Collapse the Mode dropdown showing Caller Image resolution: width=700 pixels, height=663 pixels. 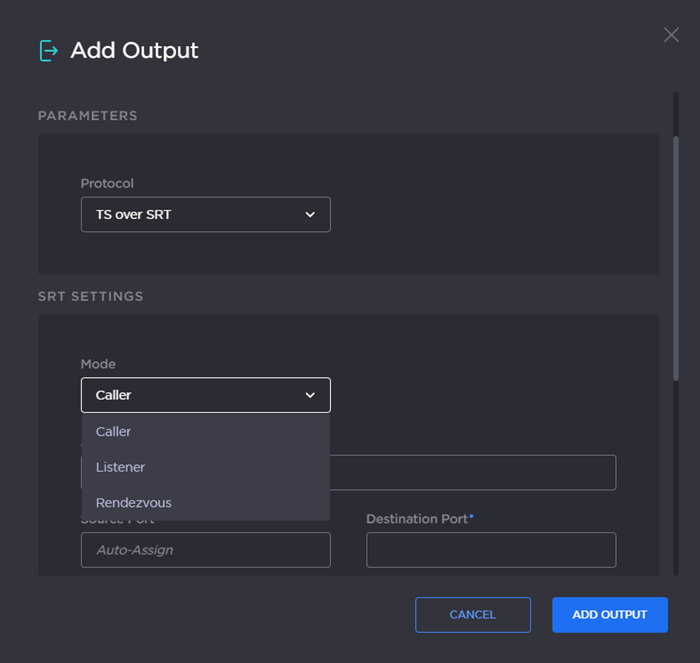(205, 395)
